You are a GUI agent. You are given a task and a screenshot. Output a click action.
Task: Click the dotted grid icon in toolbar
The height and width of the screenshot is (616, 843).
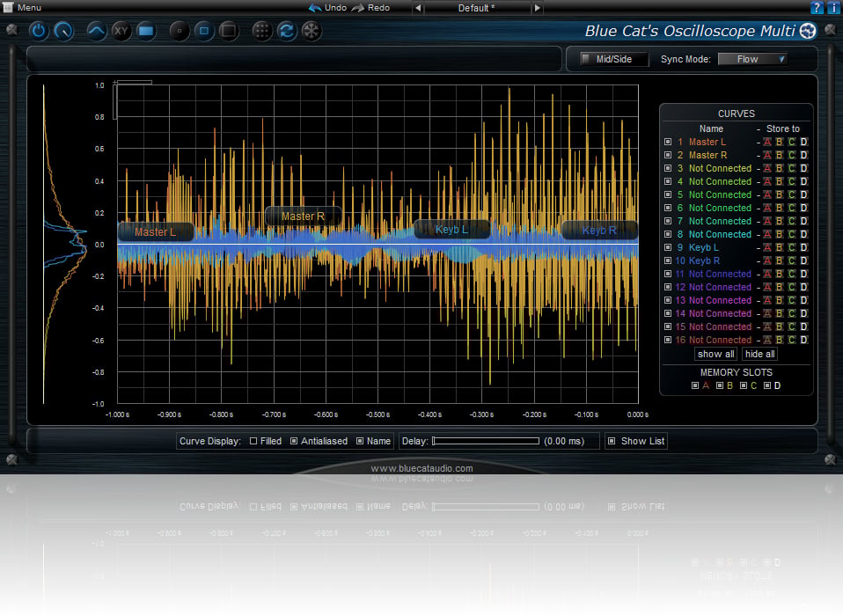pos(262,31)
